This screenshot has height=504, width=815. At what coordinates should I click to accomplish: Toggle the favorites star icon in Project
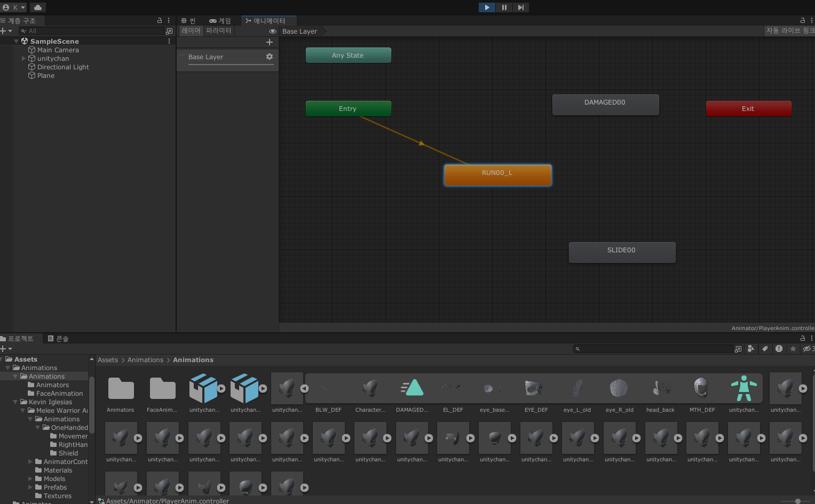793,349
